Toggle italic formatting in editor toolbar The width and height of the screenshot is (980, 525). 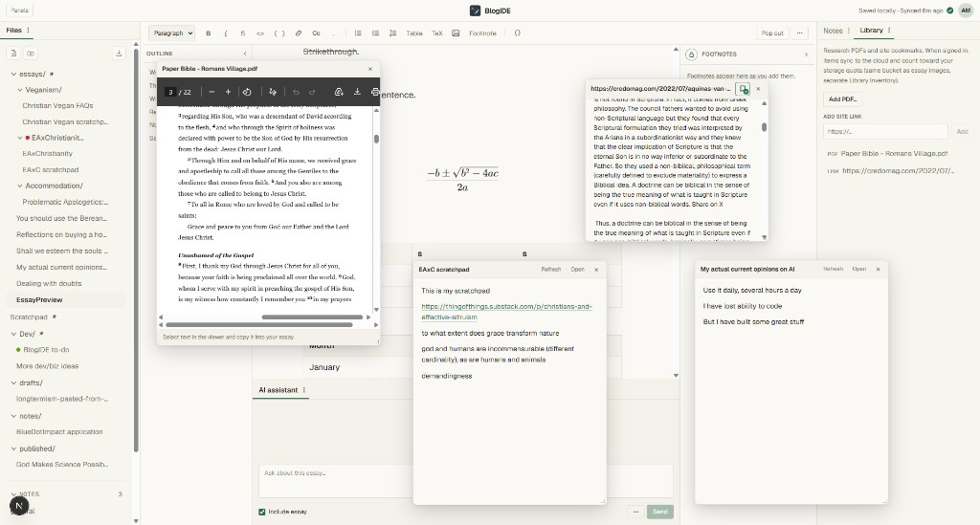pos(226,33)
